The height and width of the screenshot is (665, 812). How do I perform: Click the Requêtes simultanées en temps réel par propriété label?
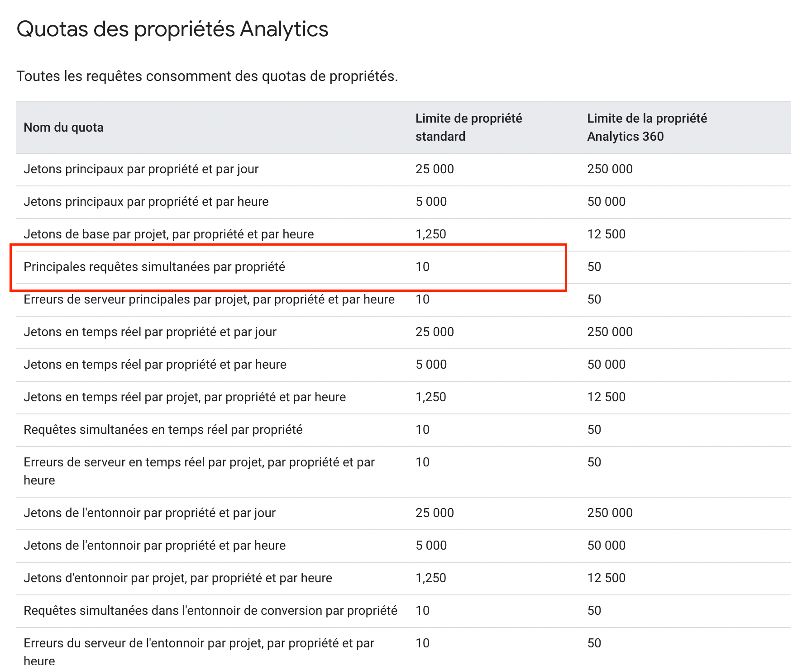163,430
